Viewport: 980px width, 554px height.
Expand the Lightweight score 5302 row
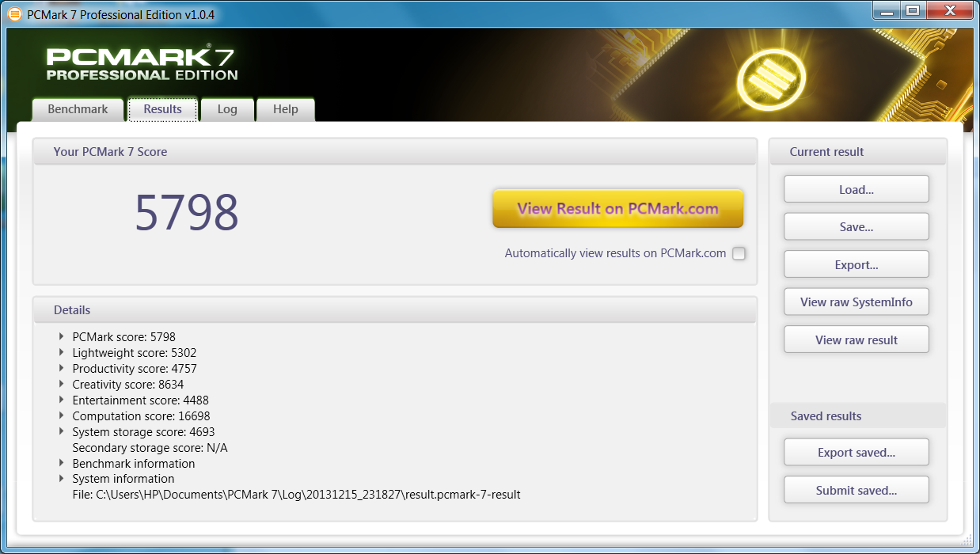pyautogui.click(x=62, y=353)
